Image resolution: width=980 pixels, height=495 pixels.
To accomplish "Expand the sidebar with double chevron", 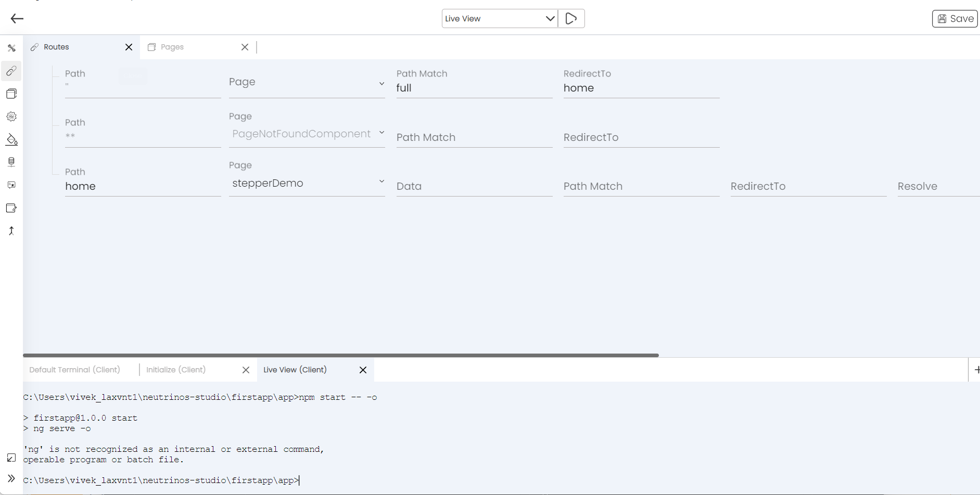I will [x=11, y=478].
